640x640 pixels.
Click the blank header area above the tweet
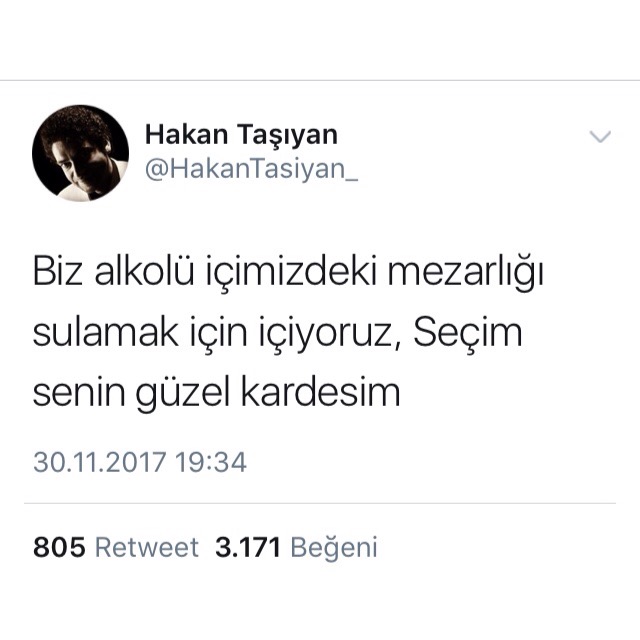click(320, 40)
